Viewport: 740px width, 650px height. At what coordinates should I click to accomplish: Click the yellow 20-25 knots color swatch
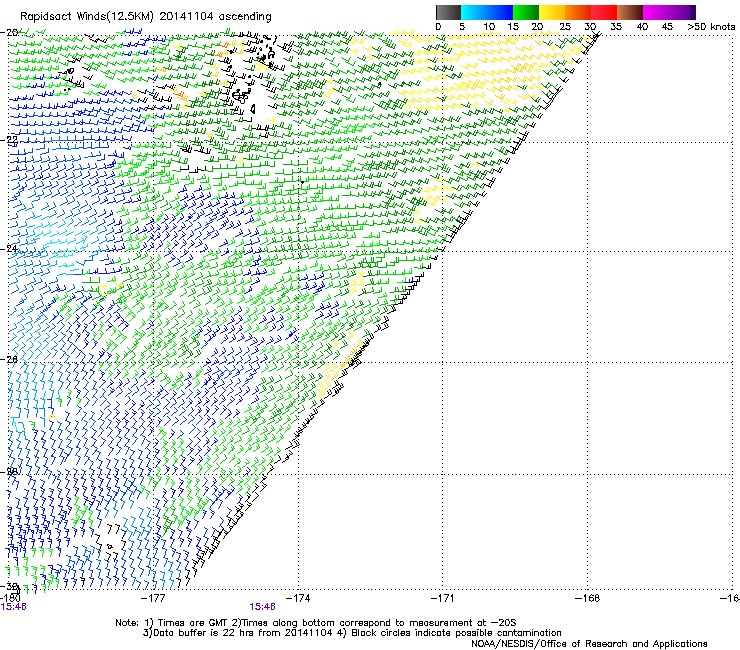click(552, 12)
